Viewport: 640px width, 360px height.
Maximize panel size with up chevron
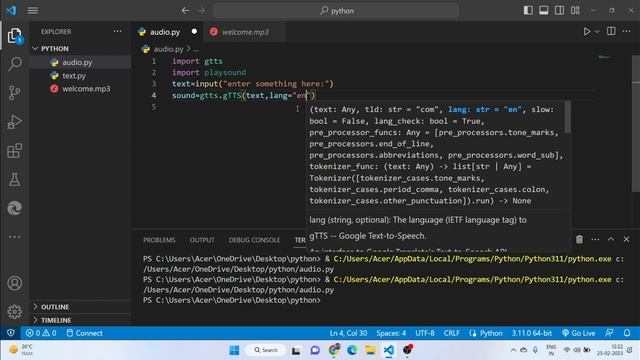[x=611, y=240]
